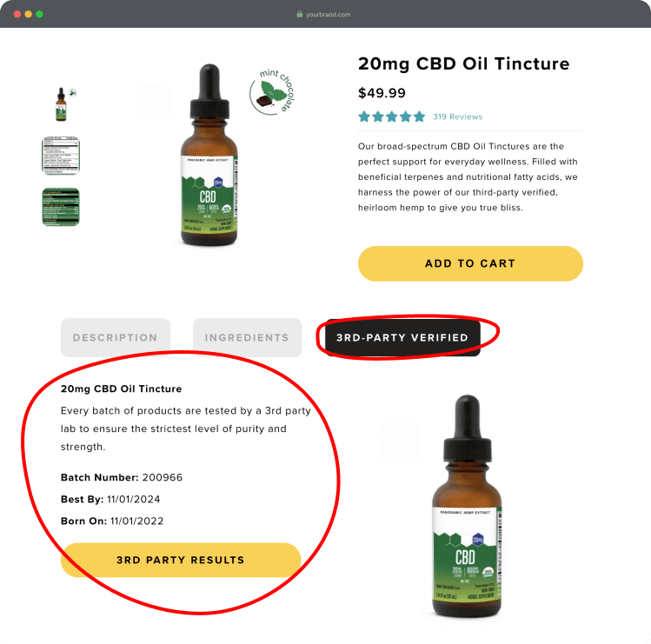Click the fifth star in the rating
This screenshot has height=644, width=651.
419,116
